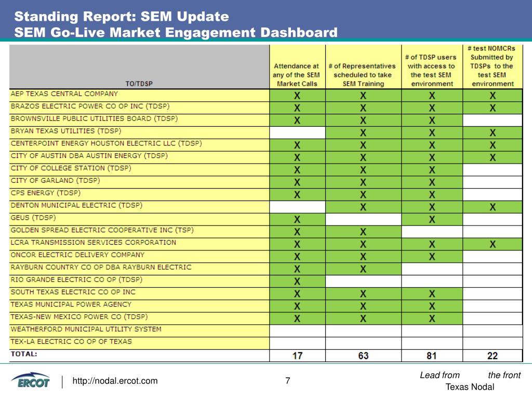Click City of Austin test NOMCRs X cell
Screen dimensions: 532x399
(x=493, y=157)
